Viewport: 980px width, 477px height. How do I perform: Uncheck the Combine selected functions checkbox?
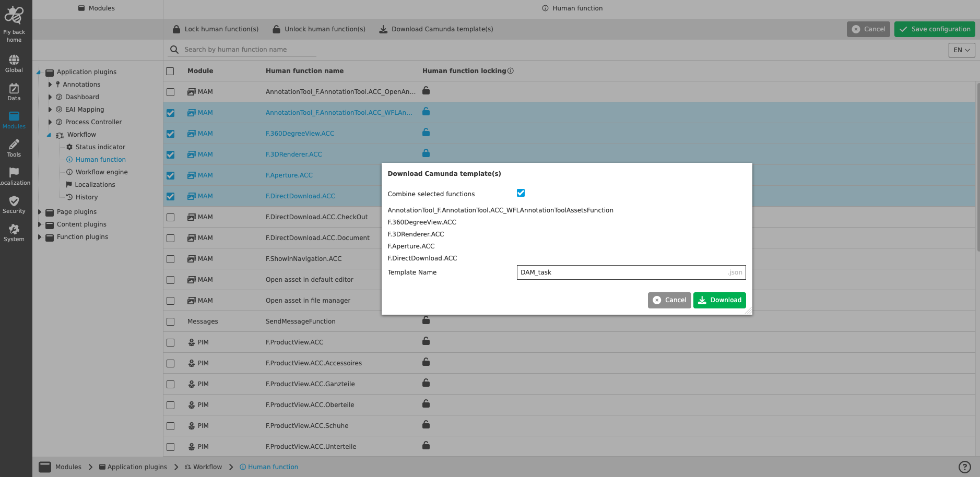(x=521, y=193)
